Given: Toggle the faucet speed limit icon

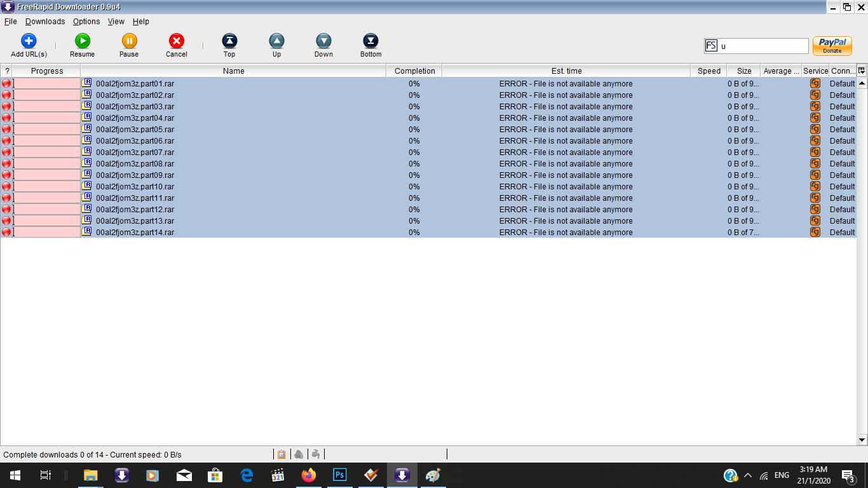Looking at the screenshot, I should pos(316,454).
